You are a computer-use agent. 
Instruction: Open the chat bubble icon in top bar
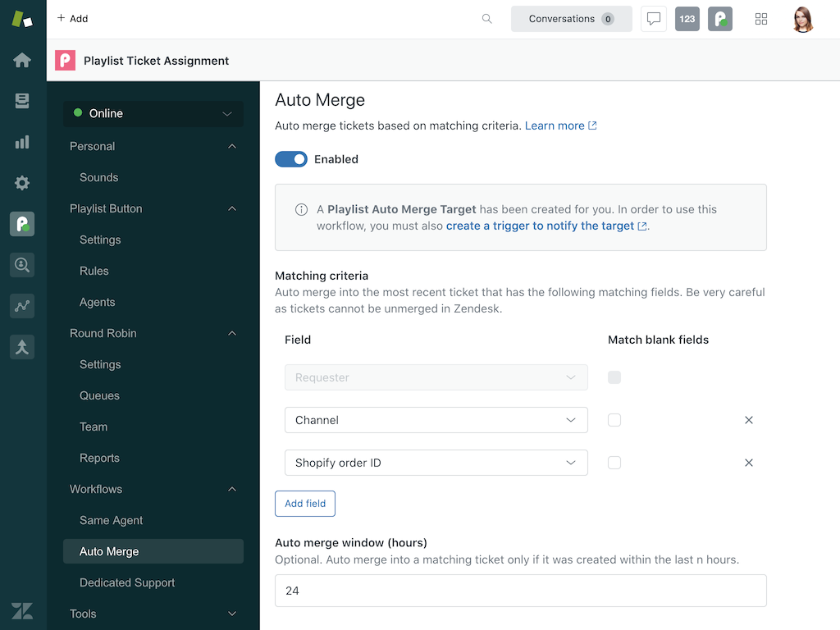[654, 19]
